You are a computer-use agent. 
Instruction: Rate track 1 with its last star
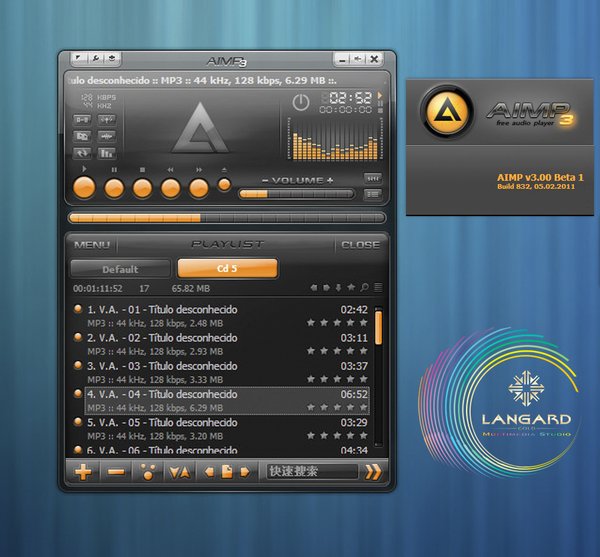(x=363, y=323)
